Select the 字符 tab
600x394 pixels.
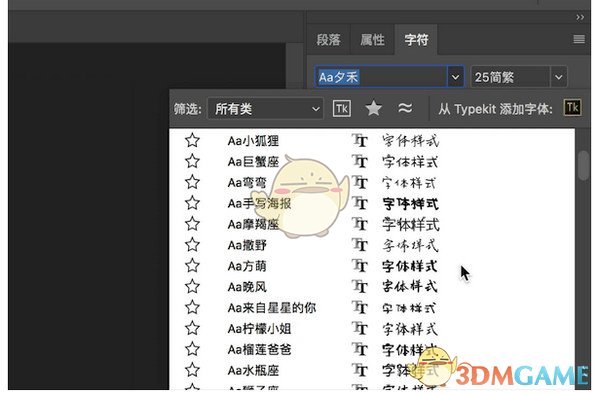[x=416, y=40]
